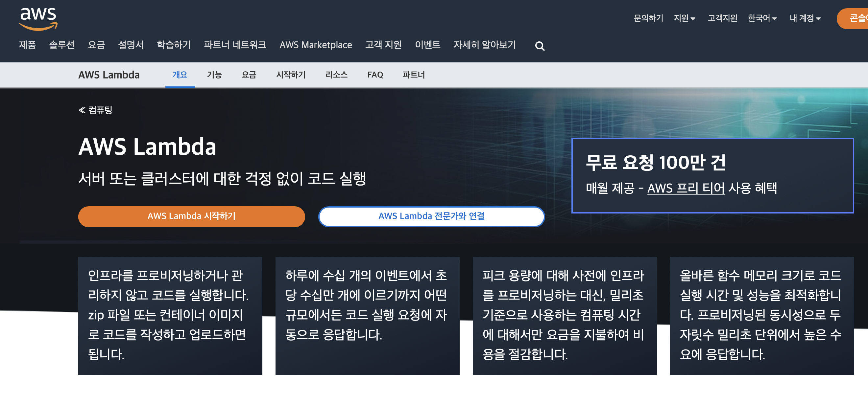Open the 솔루션 menu
The width and height of the screenshot is (868, 404).
click(62, 45)
